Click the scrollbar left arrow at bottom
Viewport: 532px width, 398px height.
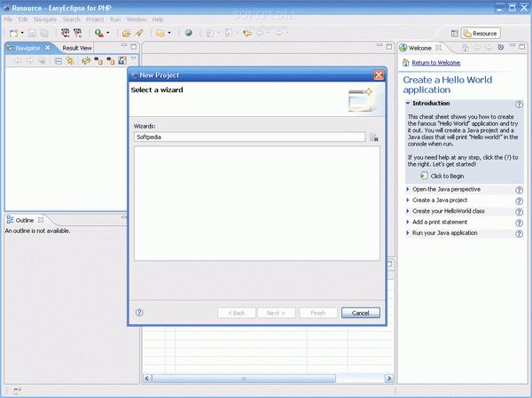147,378
